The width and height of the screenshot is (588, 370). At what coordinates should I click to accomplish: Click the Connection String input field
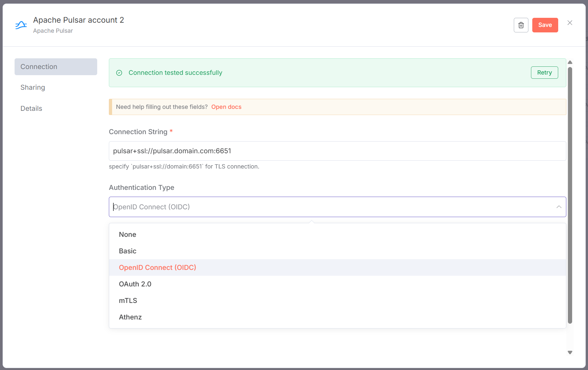pyautogui.click(x=337, y=151)
